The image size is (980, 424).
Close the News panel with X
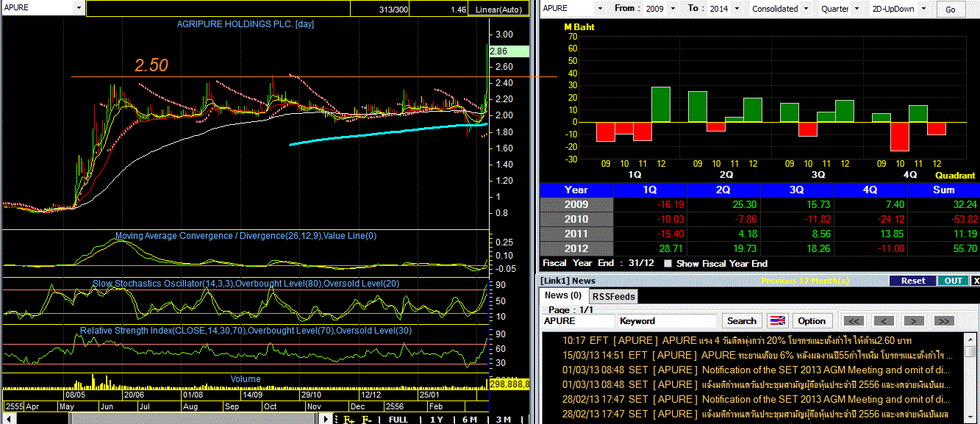[976, 281]
